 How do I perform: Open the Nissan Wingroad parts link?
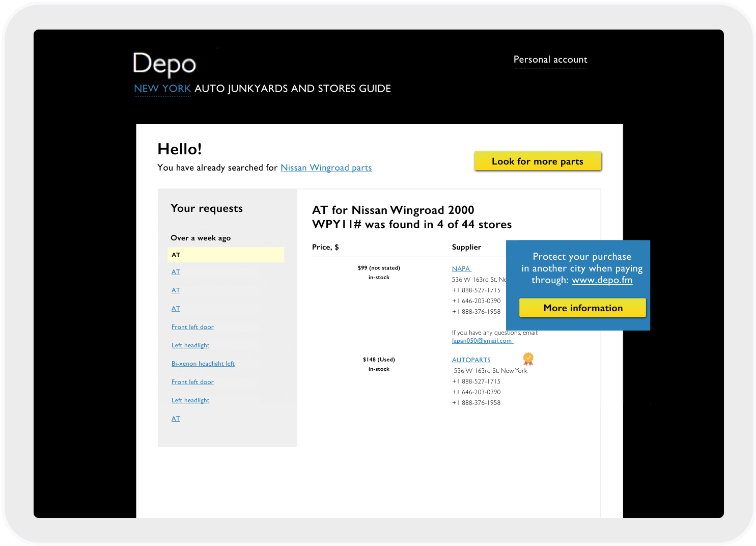pos(326,168)
